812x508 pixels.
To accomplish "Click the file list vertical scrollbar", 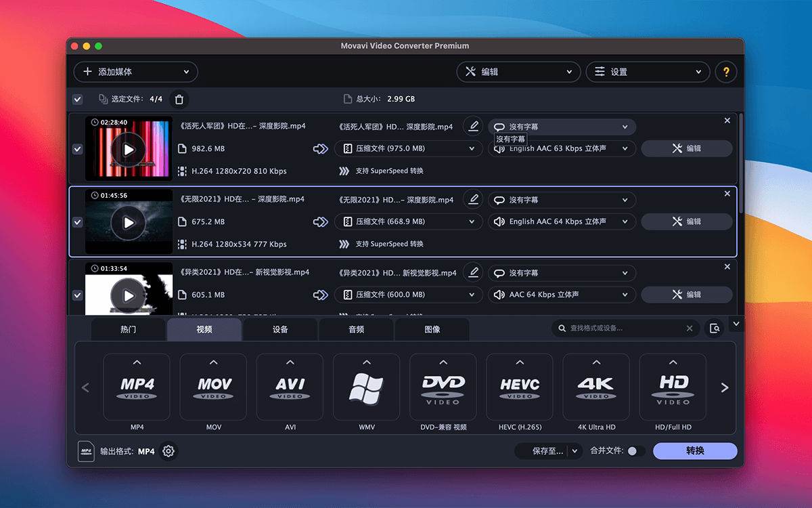I will coord(741,163).
